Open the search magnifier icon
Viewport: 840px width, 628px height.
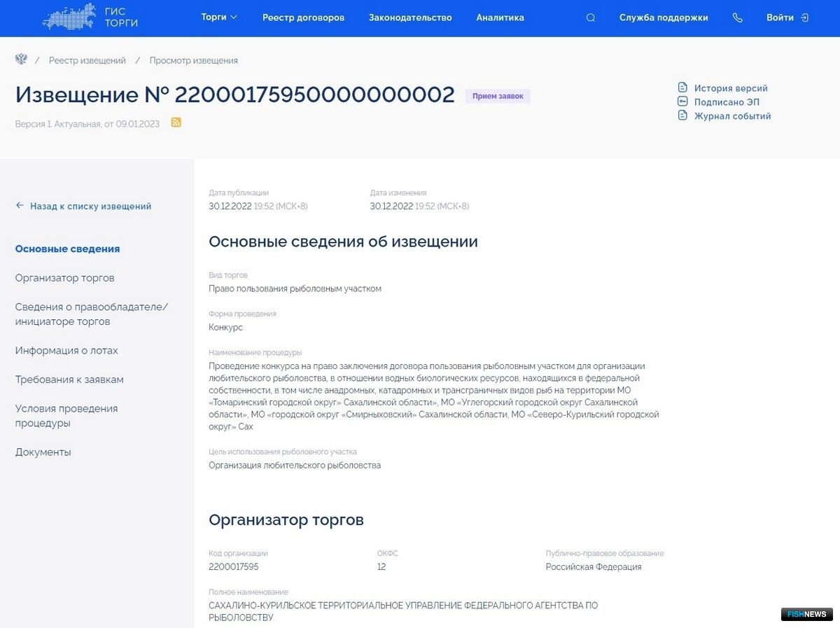[590, 18]
